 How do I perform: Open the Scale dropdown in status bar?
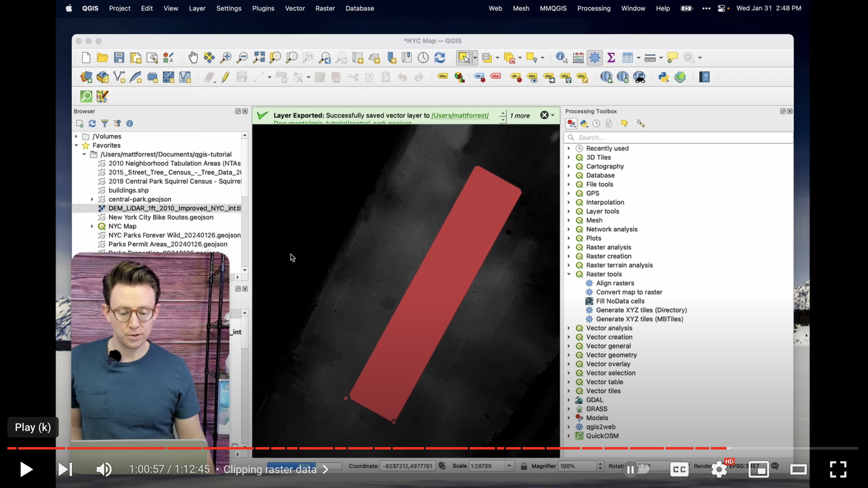509,466
